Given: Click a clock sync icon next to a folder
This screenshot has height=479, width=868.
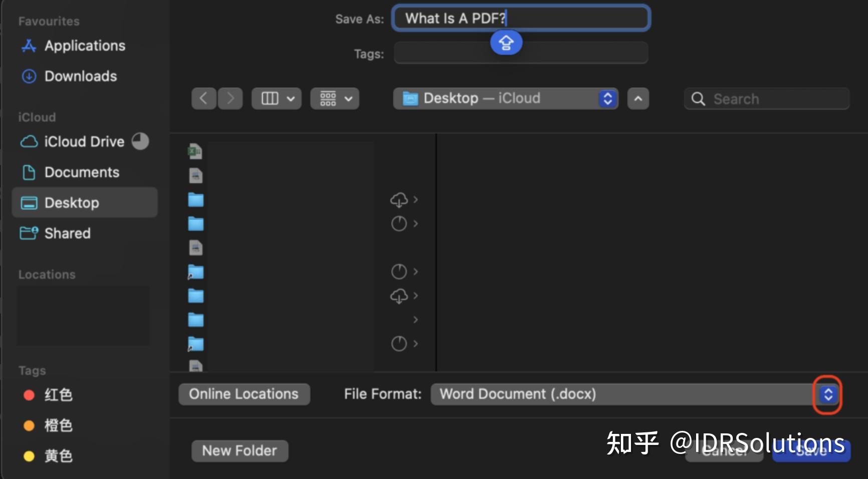Looking at the screenshot, I should 398,223.
